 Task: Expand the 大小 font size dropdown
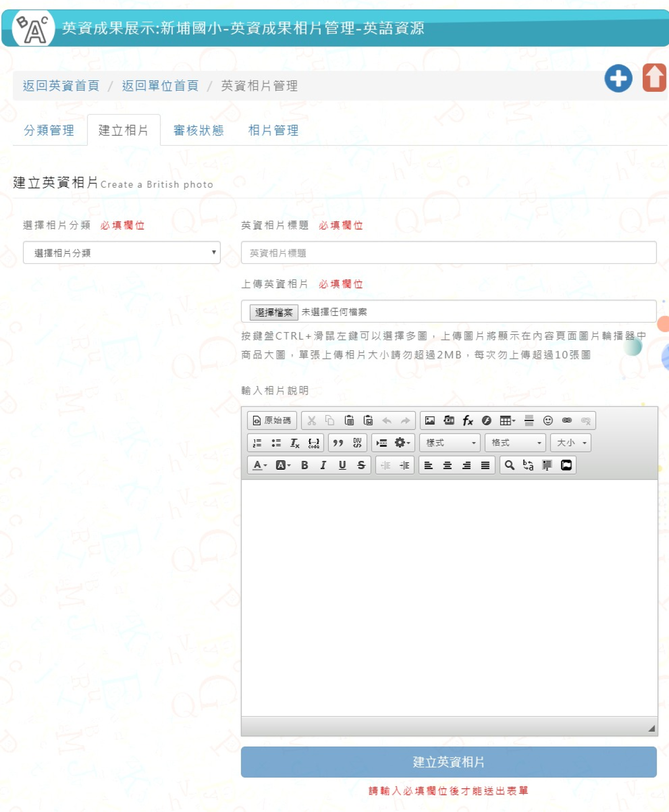tap(571, 443)
